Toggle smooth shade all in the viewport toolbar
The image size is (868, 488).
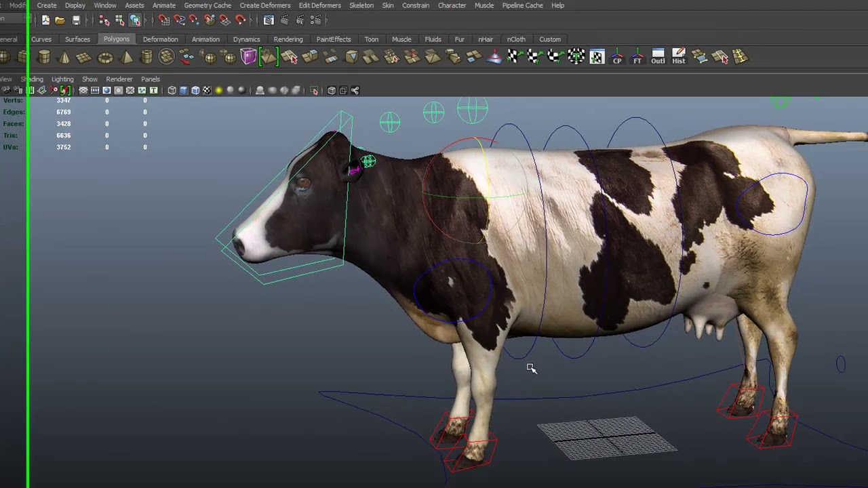click(184, 90)
